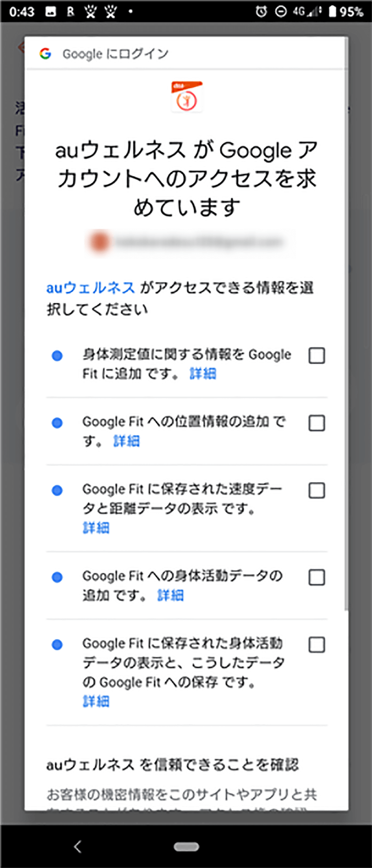The width and height of the screenshot is (372, 868).
Task: Tap the Google G logo in header
Action: coord(45,54)
